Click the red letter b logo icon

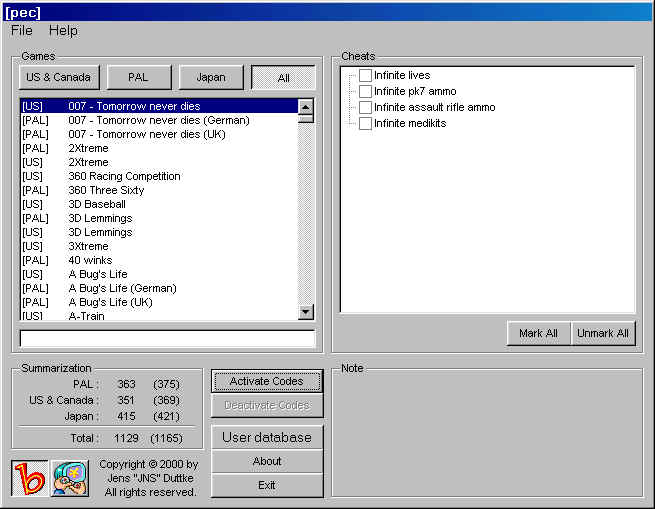tap(29, 478)
